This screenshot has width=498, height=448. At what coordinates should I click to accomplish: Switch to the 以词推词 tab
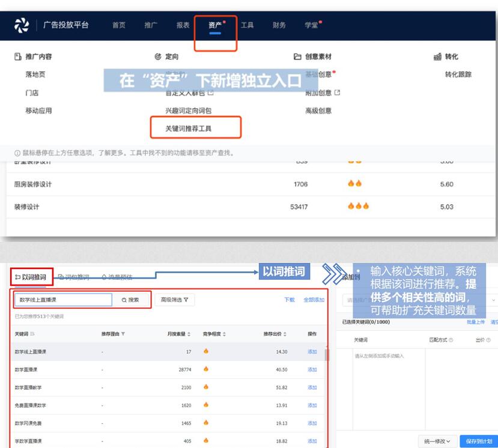[x=31, y=277]
